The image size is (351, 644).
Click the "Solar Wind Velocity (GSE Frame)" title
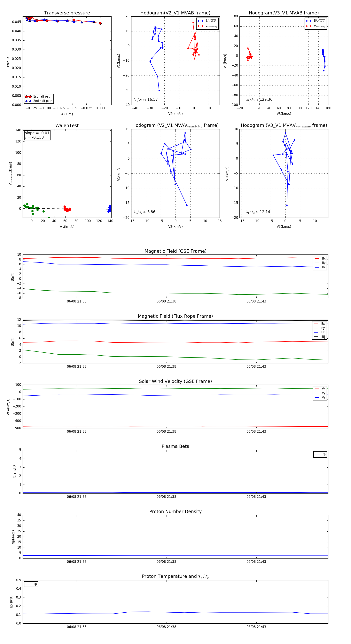[175, 381]
